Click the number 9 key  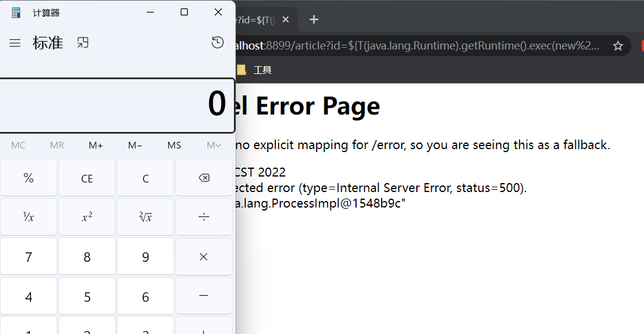coord(145,257)
